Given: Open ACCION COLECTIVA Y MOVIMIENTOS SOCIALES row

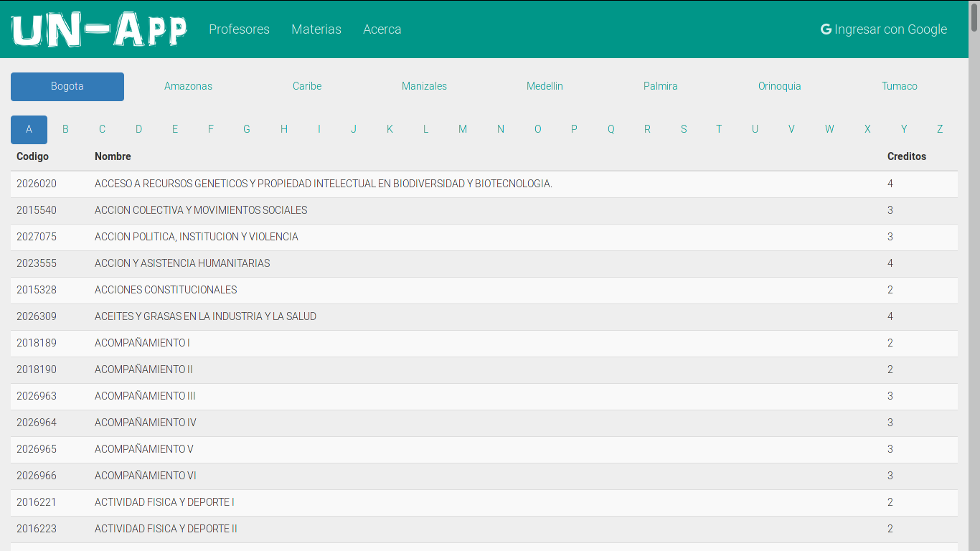Looking at the screenshot, I should pyautogui.click(x=484, y=211).
